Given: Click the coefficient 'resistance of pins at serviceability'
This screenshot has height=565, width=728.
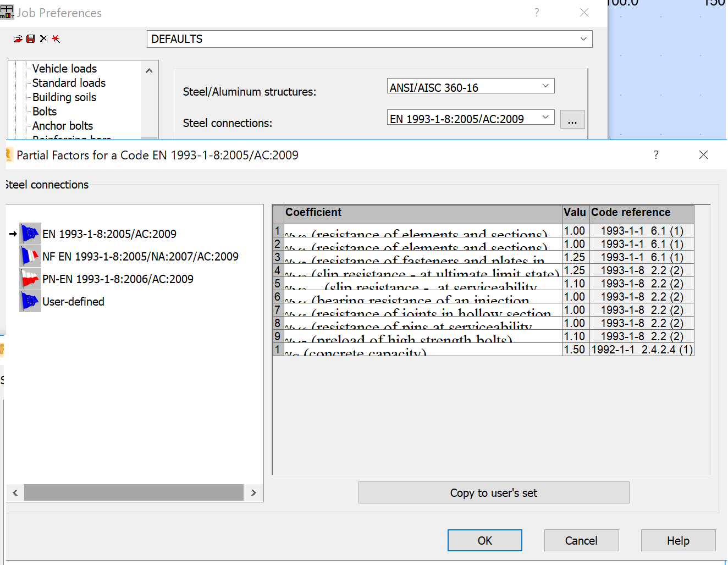Looking at the screenshot, I should [x=423, y=323].
